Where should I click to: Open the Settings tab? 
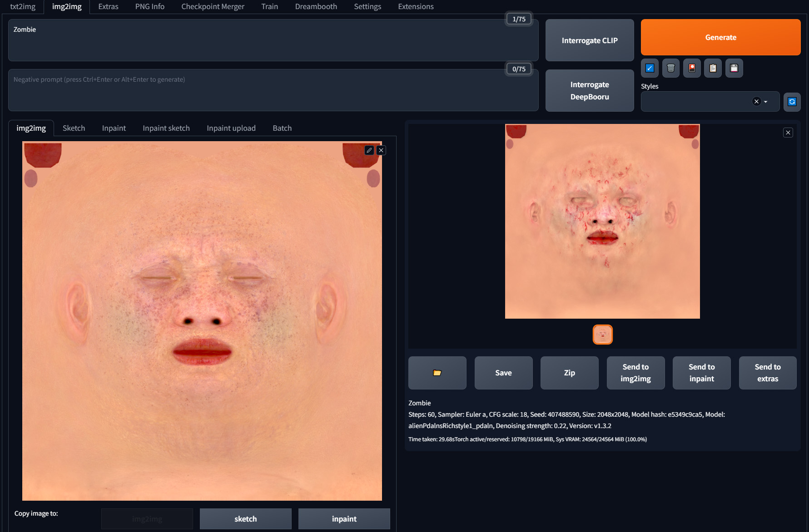[367, 6]
